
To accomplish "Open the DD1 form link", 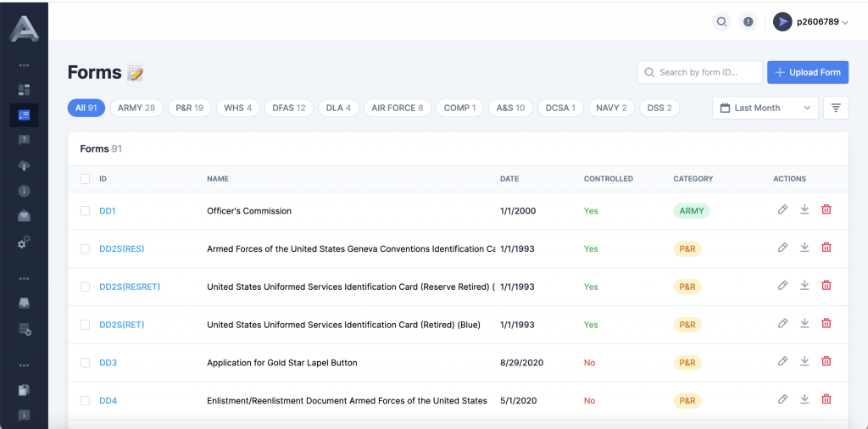I will (x=108, y=211).
